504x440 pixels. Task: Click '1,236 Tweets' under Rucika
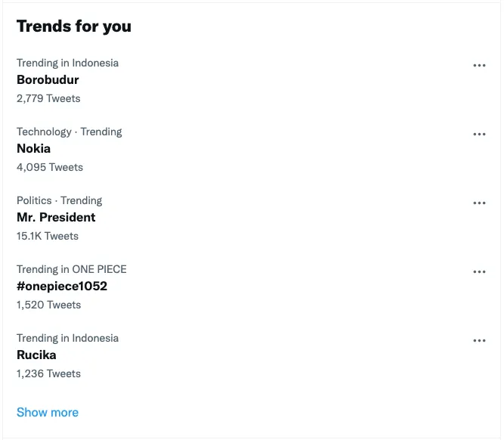(x=48, y=373)
